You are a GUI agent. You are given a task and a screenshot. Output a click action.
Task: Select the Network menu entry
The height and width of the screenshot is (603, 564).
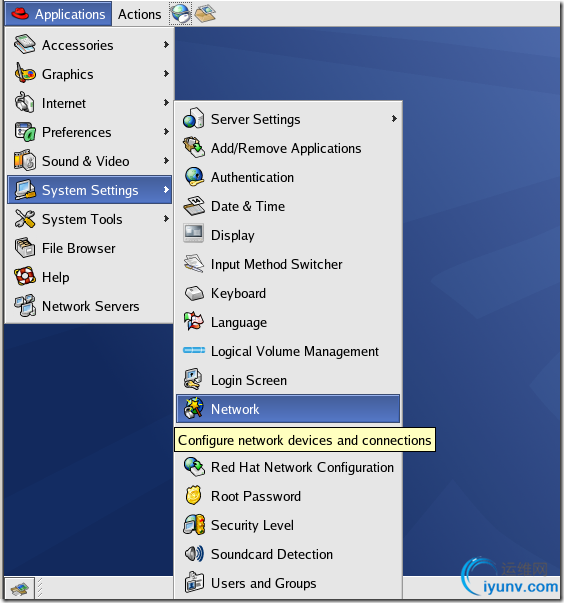click(288, 409)
